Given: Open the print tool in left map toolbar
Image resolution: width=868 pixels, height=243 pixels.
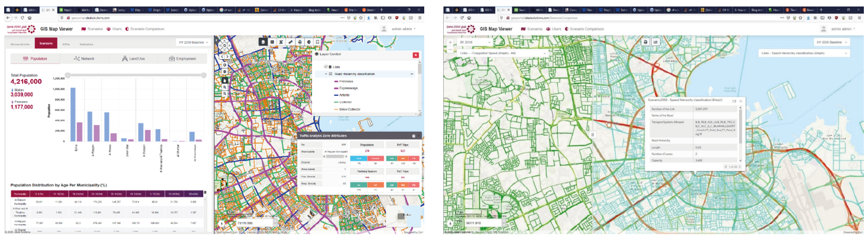Looking at the screenshot, I should [300, 42].
